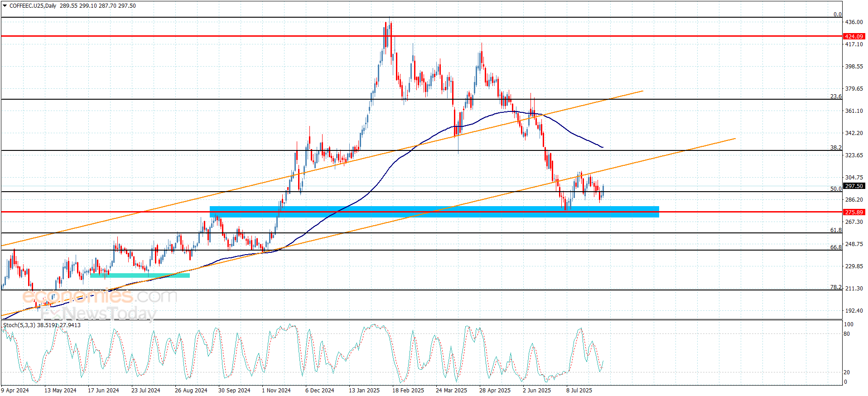868x396 pixels.
Task: Click the 24 Mar 2025 date label
Action: [x=451, y=390]
